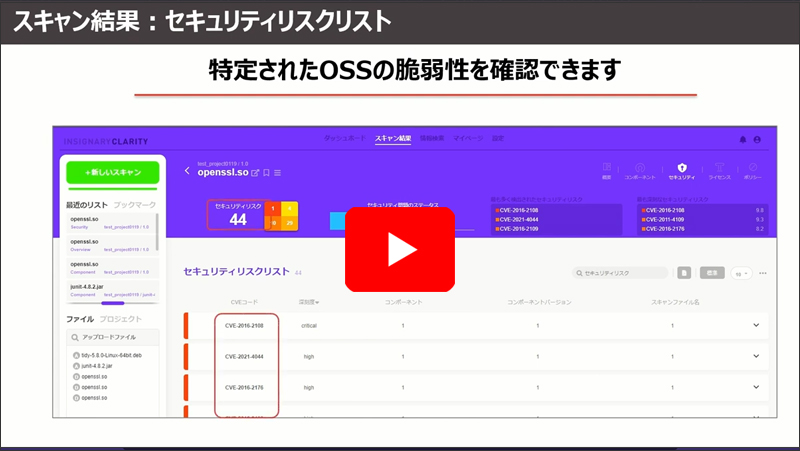Click the CVE-2016-2108 cell in the table
Viewport: 800px width, 451px height.
click(x=244, y=325)
